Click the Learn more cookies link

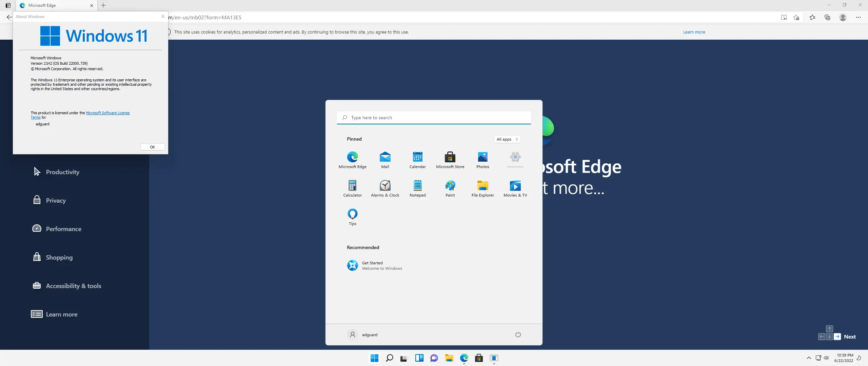tap(694, 32)
